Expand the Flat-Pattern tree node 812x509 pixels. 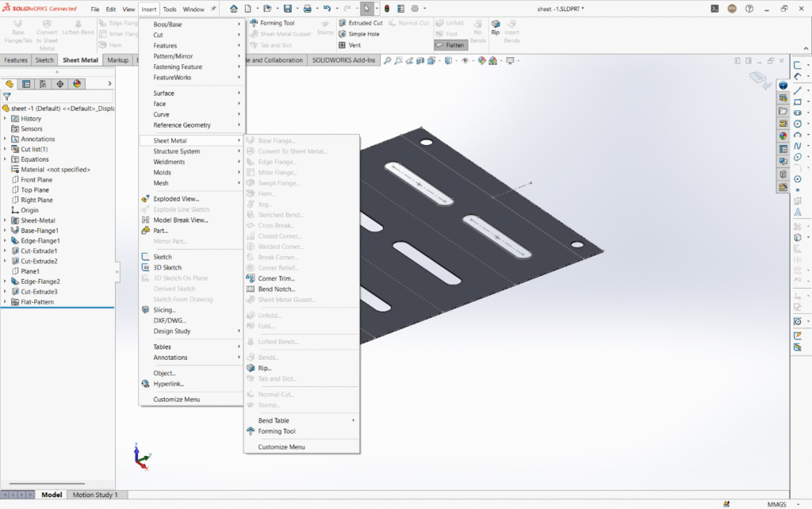(6, 302)
